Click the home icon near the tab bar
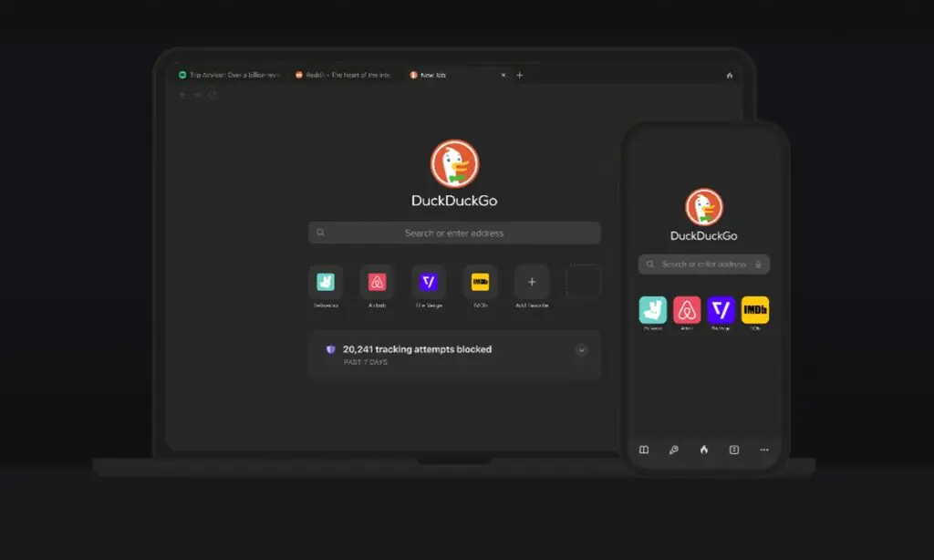This screenshot has height=560, width=934. 728,75
